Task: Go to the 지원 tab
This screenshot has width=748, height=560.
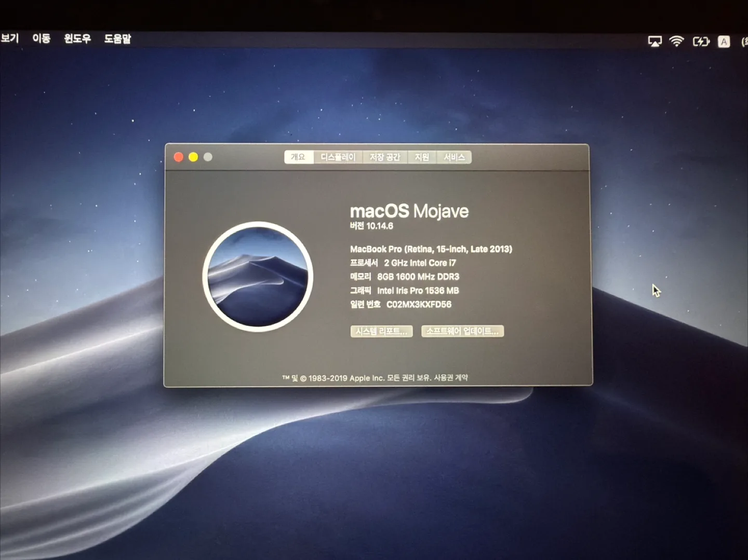Action: (x=422, y=157)
